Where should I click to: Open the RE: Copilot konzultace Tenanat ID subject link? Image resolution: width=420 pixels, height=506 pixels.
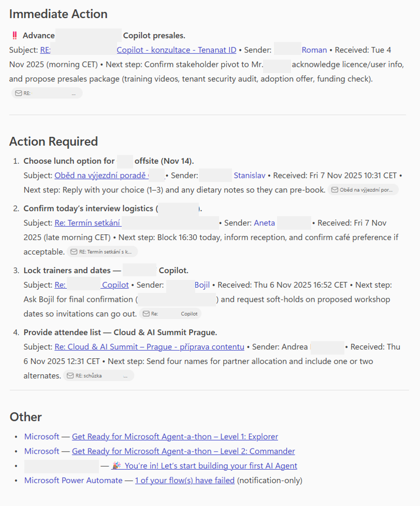pyautogui.click(x=138, y=50)
